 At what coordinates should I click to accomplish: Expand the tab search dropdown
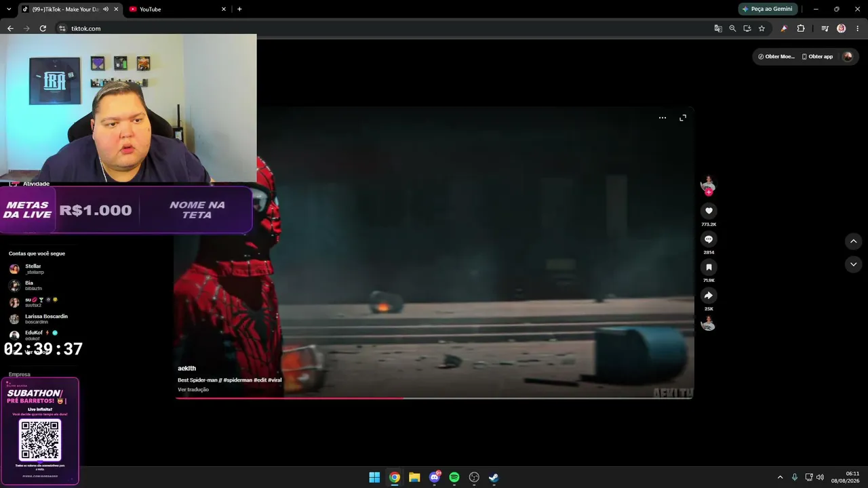tap(9, 9)
